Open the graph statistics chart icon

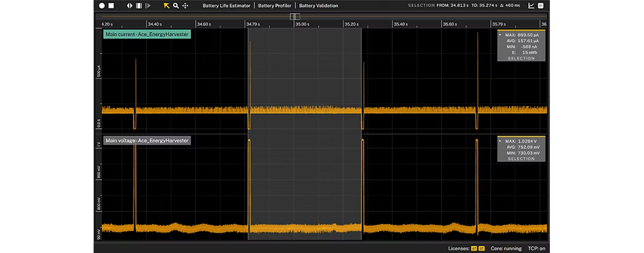[x=532, y=6]
